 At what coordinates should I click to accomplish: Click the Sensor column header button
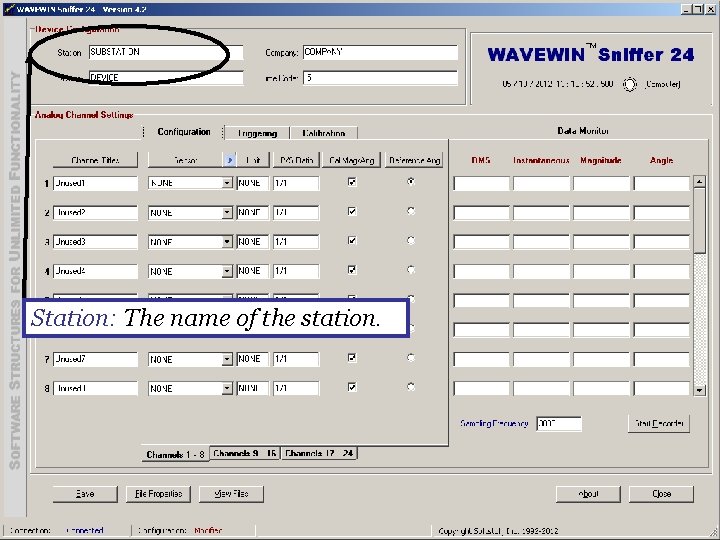(186, 160)
